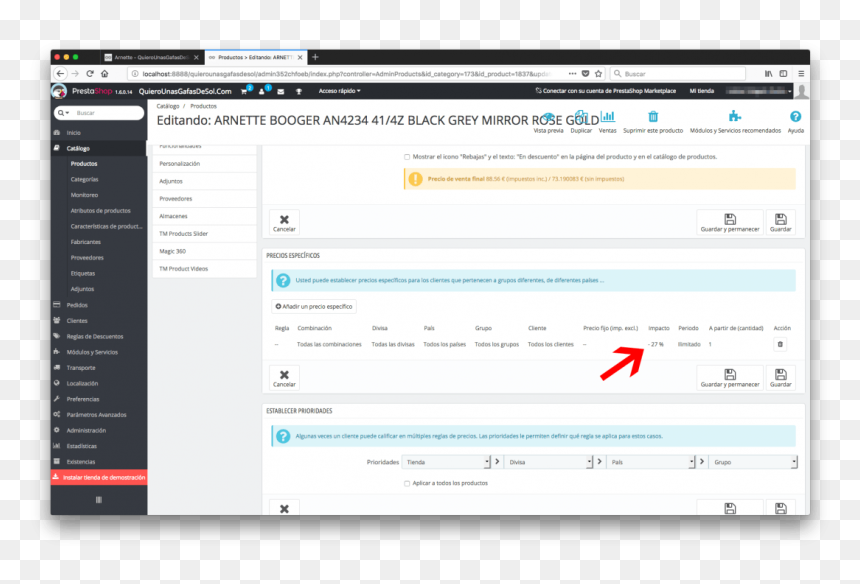Open the Mi tienda link
This screenshot has height=584, width=860.
[x=701, y=91]
